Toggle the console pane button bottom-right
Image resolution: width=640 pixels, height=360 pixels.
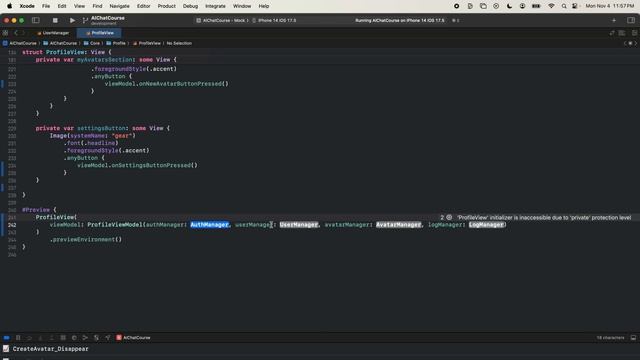point(633,338)
